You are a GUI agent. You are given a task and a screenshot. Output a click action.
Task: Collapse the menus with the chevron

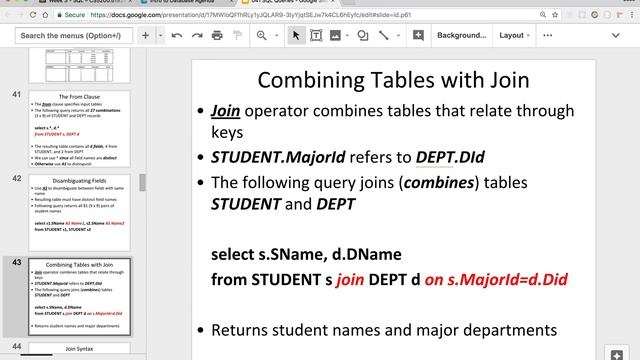[x=616, y=36]
